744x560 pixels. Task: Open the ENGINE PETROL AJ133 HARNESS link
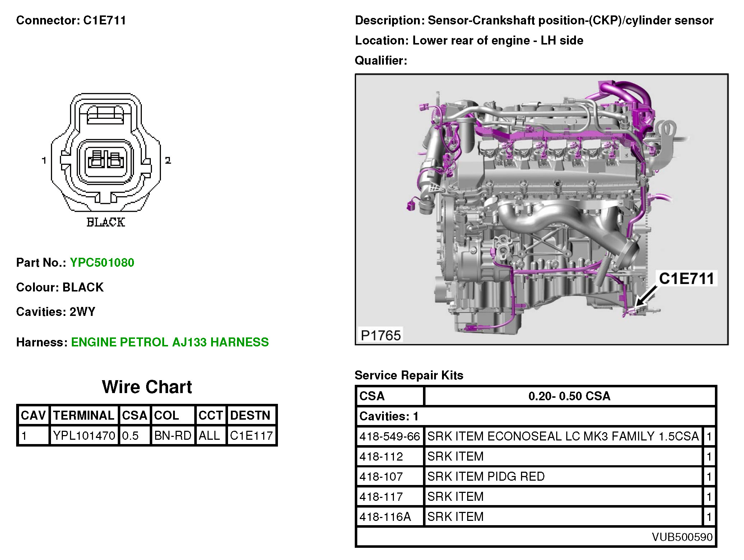click(x=169, y=342)
